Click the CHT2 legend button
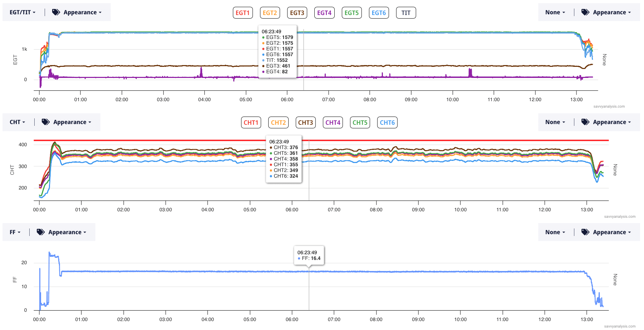Screen dimensions: 644x330 [x=278, y=123]
